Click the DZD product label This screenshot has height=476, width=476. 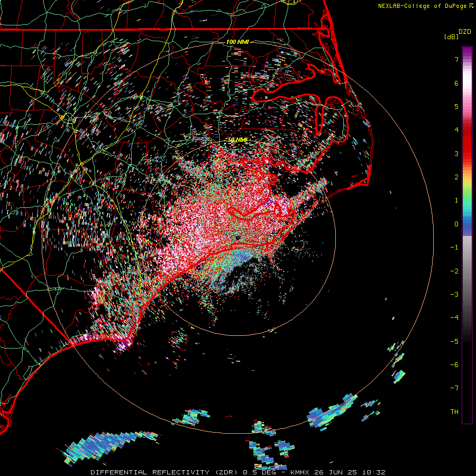click(x=465, y=32)
